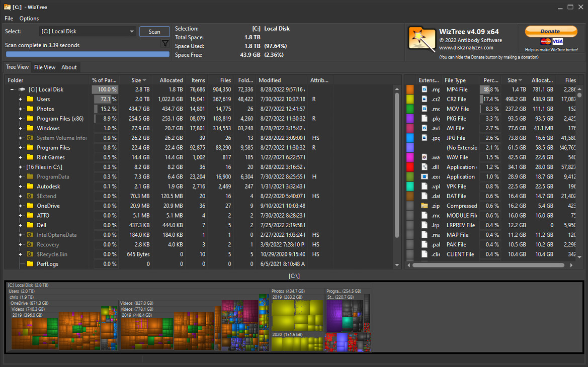This screenshot has height=367, width=588.
Task: Click the Program Files (x86) folder icon
Action: point(30,119)
